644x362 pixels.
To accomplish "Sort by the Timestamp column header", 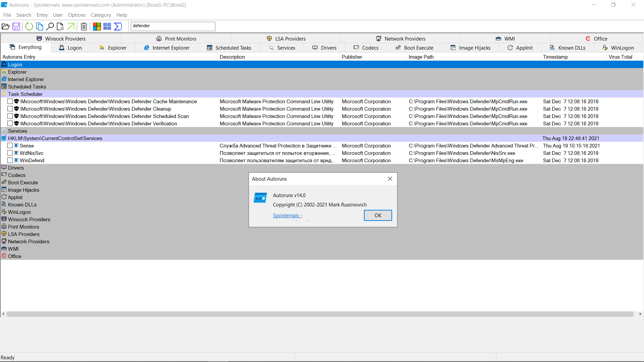I will click(573, 57).
